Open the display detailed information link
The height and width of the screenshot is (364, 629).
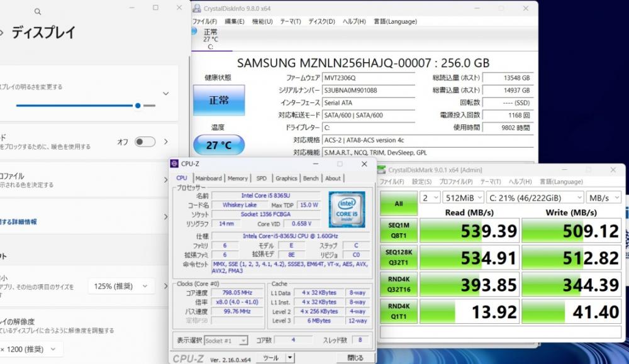pyautogui.click(x=18, y=222)
